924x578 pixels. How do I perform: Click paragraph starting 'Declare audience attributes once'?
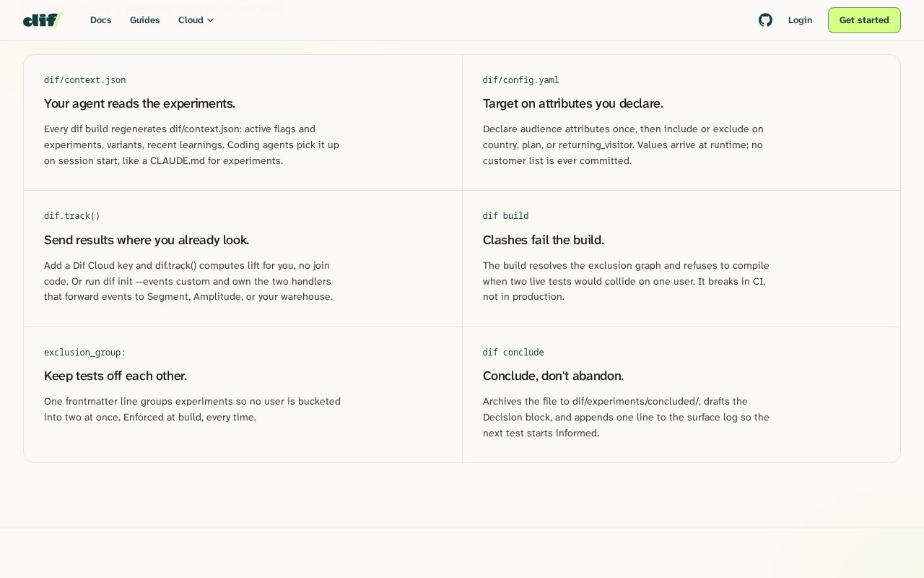tap(624, 145)
